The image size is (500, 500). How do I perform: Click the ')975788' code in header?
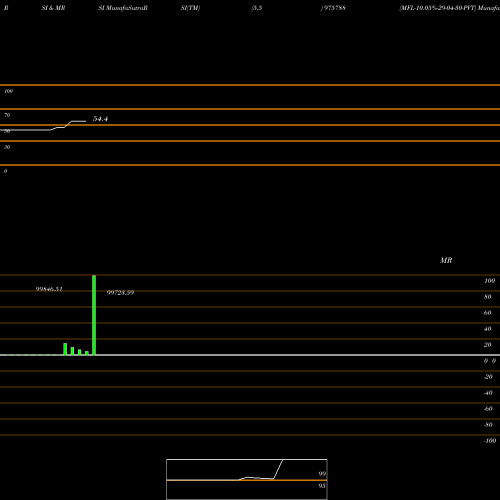[x=333, y=8]
